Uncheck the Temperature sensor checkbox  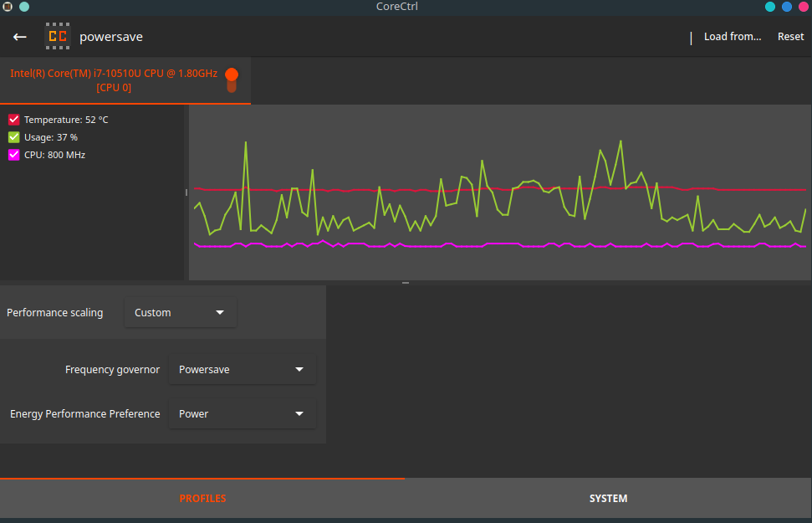click(x=14, y=120)
